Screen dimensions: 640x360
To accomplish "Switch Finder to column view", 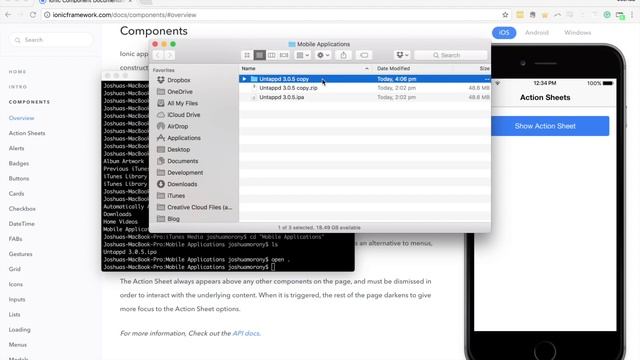I will pos(271,55).
